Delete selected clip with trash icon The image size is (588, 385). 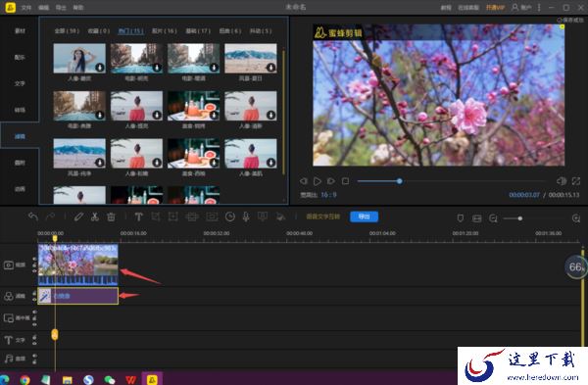pyautogui.click(x=111, y=217)
